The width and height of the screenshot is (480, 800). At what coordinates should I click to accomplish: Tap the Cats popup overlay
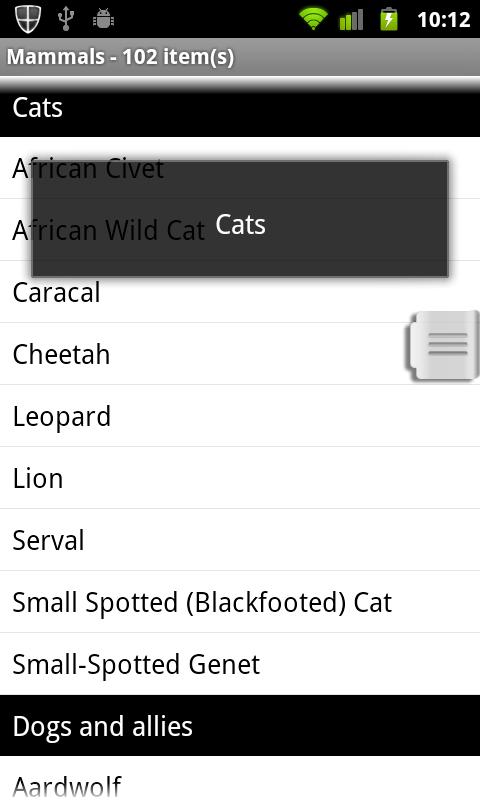coord(240,219)
